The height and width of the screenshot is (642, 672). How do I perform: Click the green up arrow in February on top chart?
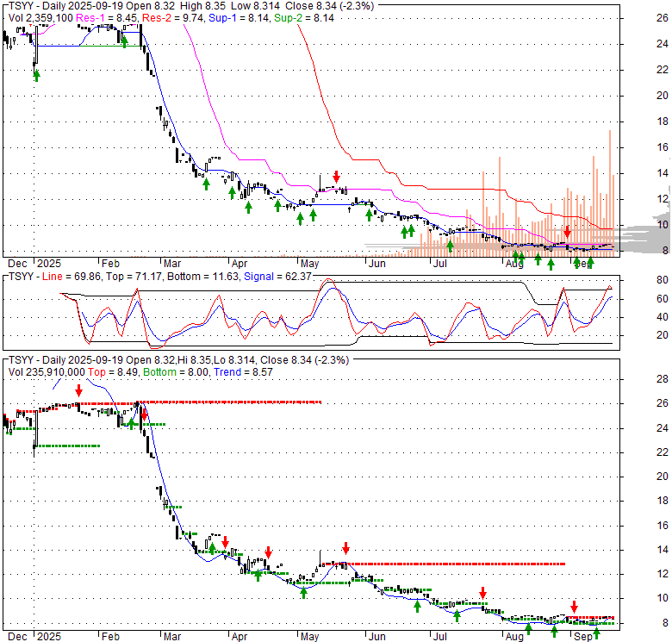[125, 41]
